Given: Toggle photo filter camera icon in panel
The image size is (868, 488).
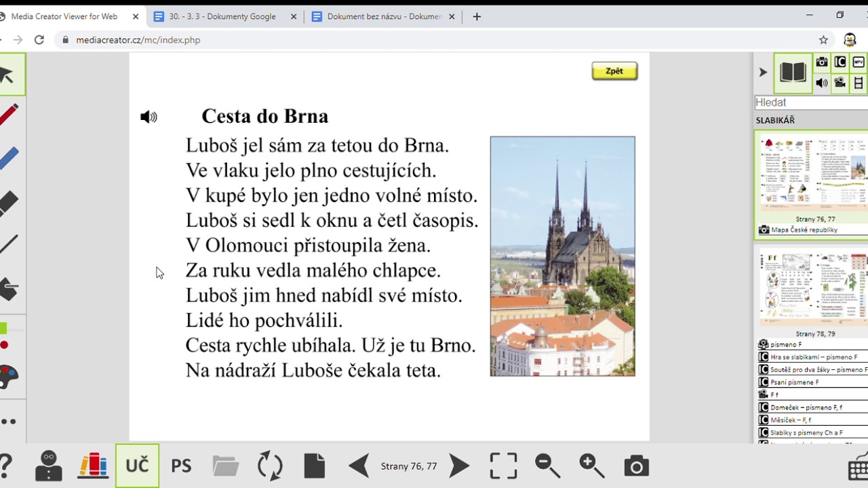Looking at the screenshot, I should point(822,62).
